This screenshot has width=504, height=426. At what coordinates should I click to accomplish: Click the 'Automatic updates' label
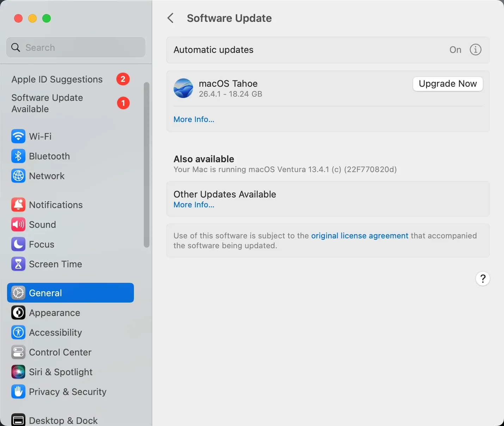pos(214,50)
